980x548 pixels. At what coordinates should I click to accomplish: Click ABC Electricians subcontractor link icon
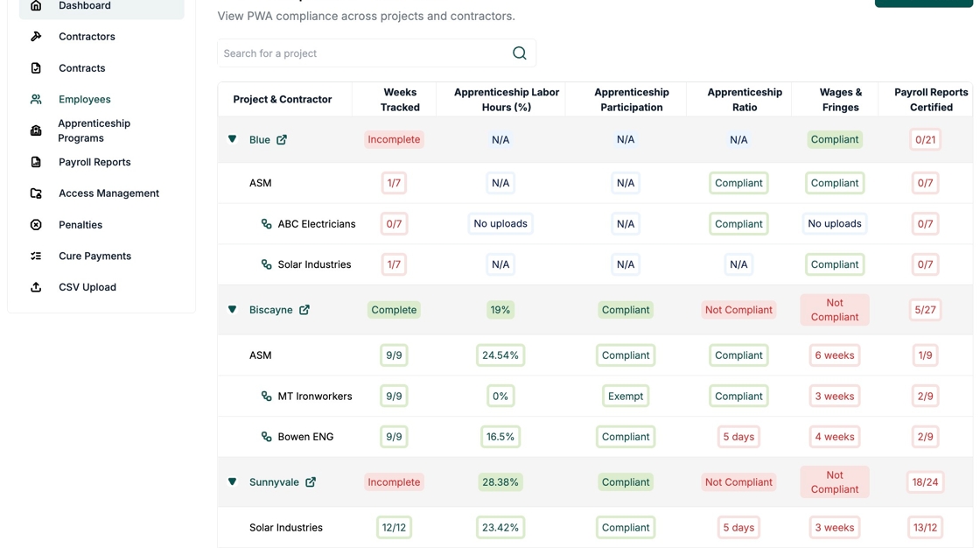pyautogui.click(x=266, y=224)
